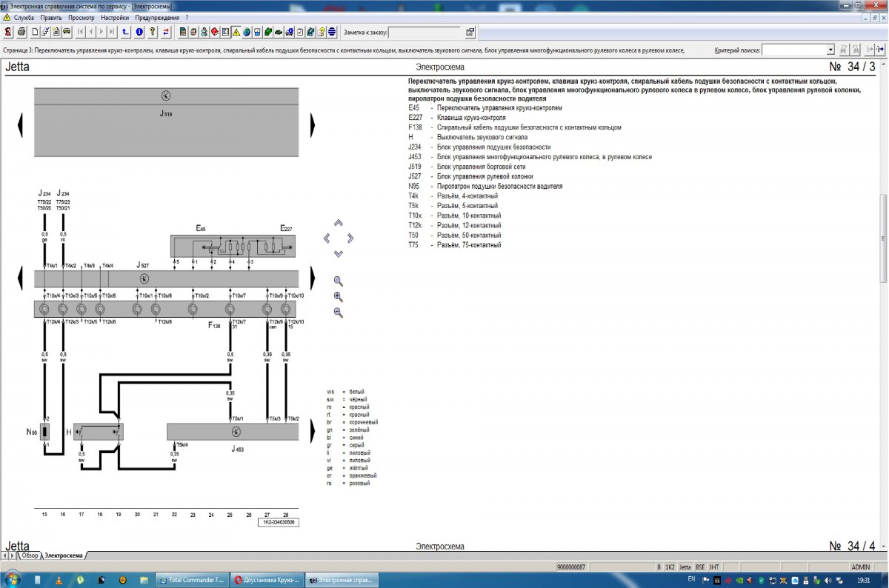This screenshot has width=889, height=588.
Task: Open Total Commander from the taskbar
Action: click(191, 579)
